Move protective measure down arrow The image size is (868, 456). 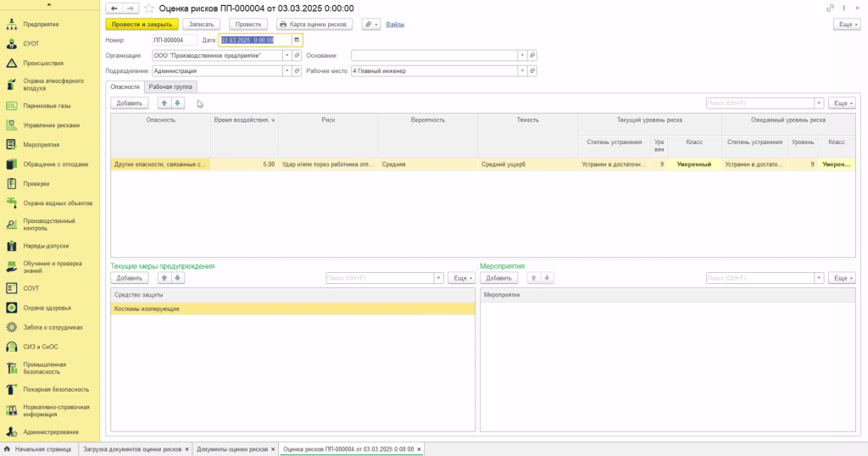(x=178, y=278)
